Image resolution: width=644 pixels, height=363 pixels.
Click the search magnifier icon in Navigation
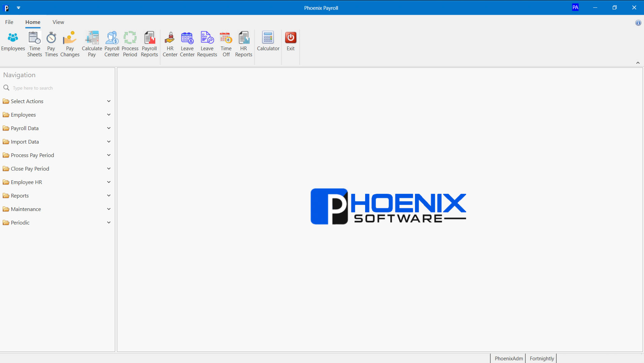pos(6,88)
